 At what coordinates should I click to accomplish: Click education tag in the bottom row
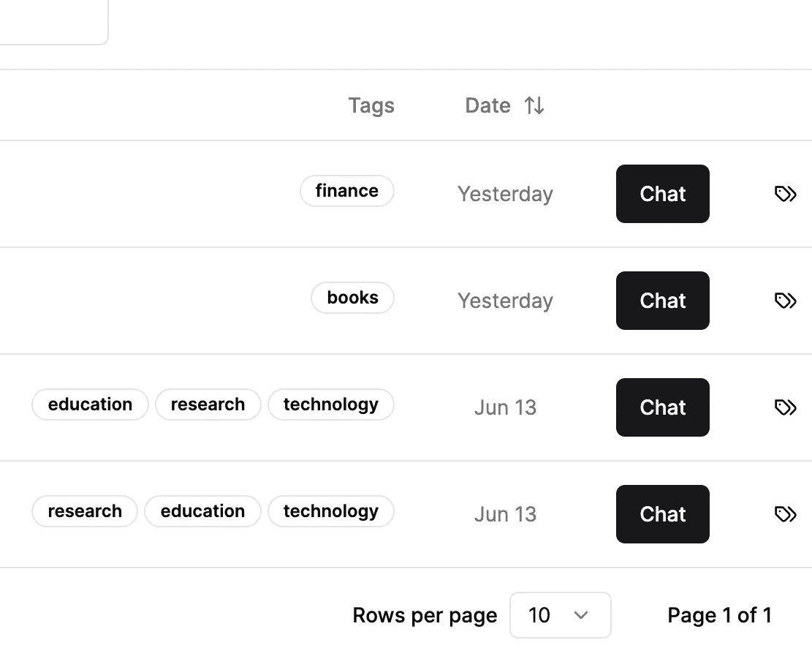pyautogui.click(x=202, y=511)
